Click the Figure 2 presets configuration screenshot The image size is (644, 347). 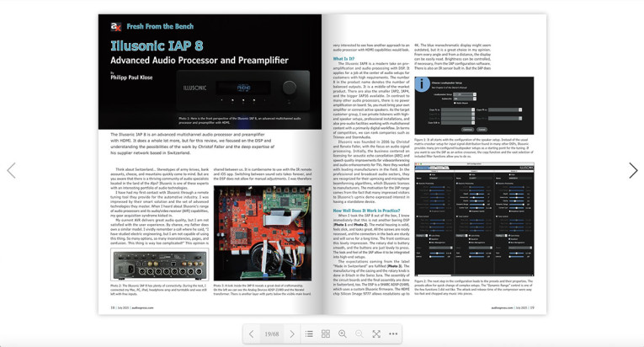[x=474, y=220]
